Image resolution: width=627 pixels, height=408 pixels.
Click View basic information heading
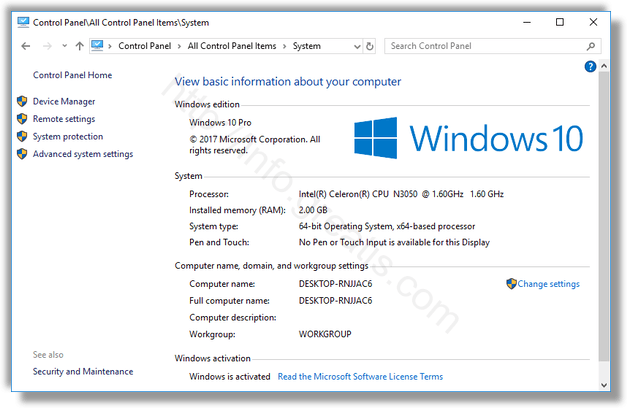[288, 82]
